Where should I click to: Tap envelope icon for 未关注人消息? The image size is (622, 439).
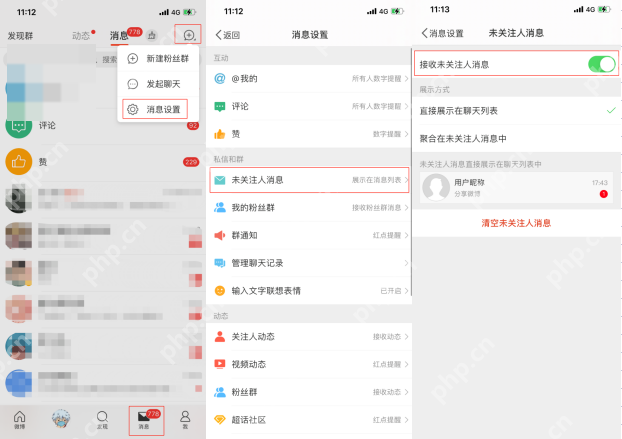219,180
